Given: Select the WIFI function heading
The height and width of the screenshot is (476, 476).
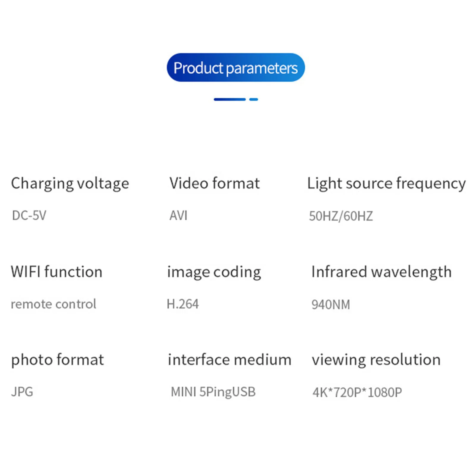Looking at the screenshot, I should point(56,272).
